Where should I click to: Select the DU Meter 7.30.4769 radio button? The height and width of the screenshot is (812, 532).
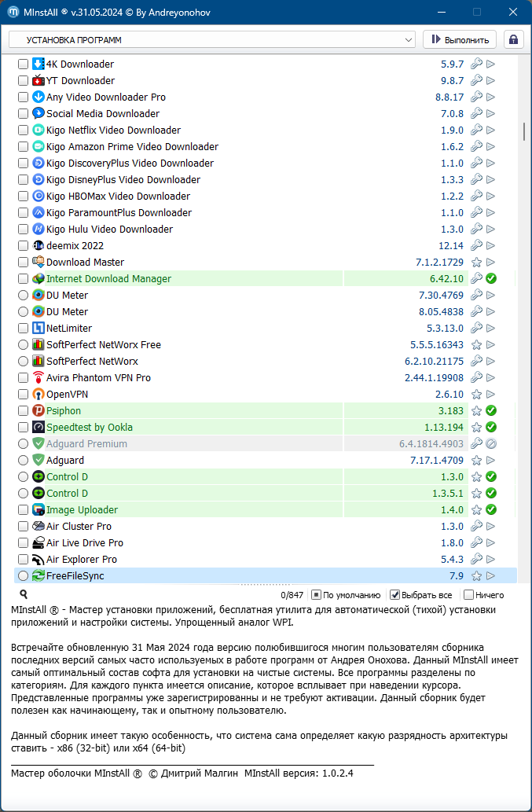pyautogui.click(x=23, y=296)
